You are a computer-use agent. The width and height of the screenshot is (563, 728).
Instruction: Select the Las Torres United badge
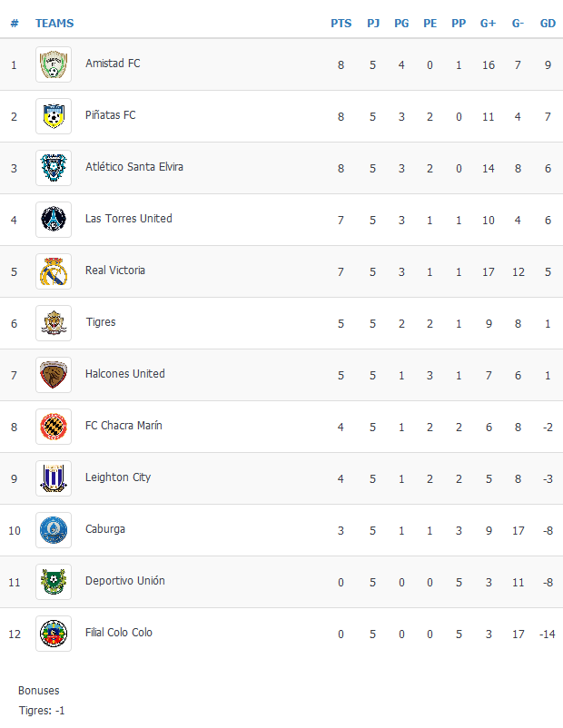[54, 220]
